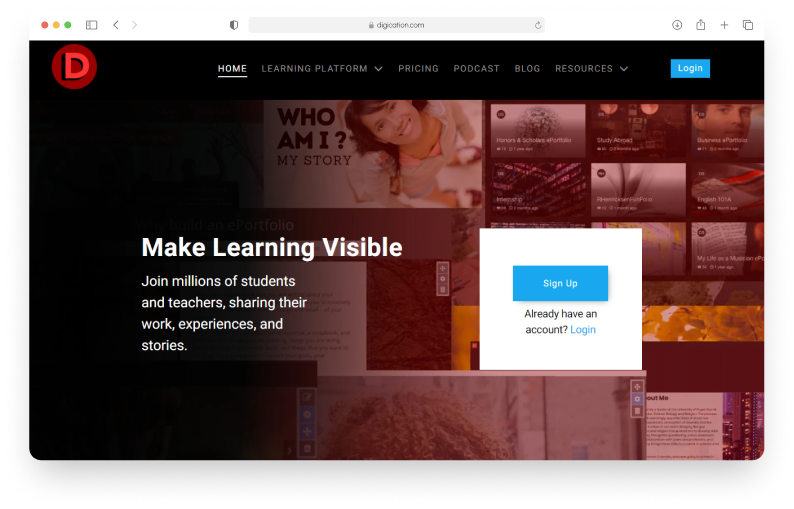The height and width of the screenshot is (509, 794).
Task: Select the HOME nav item
Action: [232, 68]
